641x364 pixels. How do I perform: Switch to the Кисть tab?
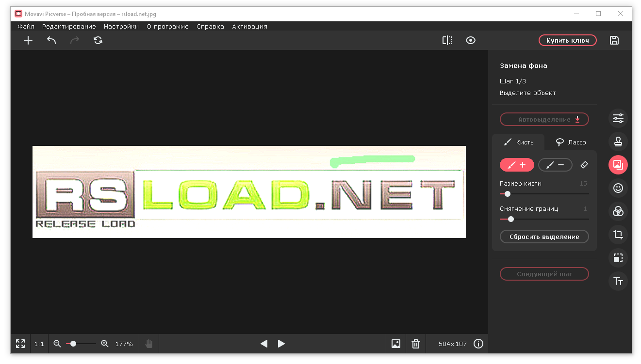point(518,142)
